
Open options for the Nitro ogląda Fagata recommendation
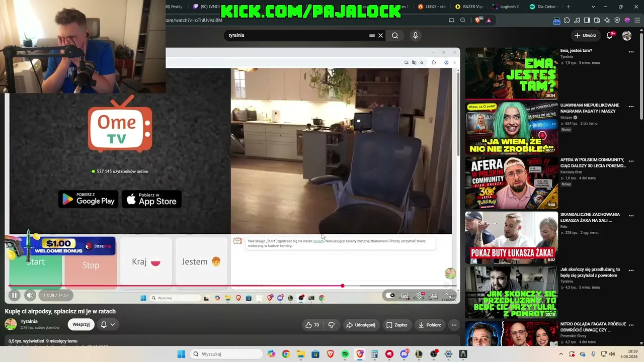[631, 325]
